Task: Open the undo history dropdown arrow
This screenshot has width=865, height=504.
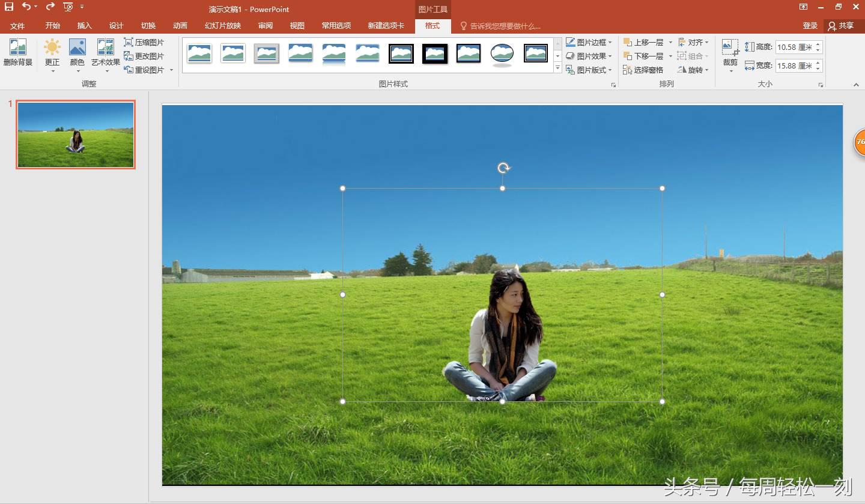Action: coord(35,7)
